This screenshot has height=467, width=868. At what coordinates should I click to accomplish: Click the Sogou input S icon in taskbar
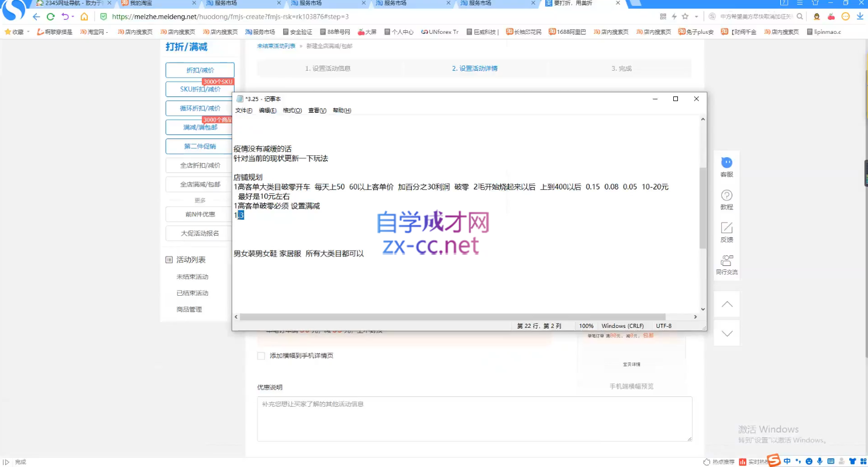(773, 461)
